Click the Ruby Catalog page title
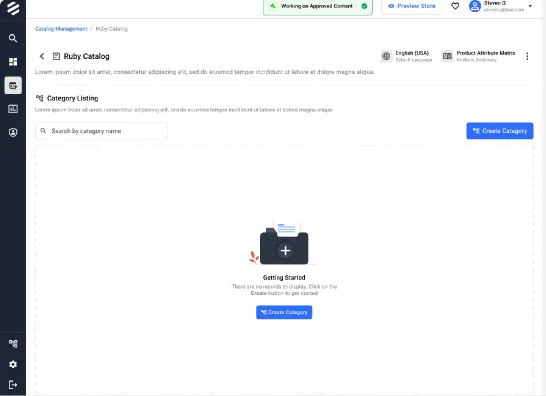The width and height of the screenshot is (546, 396). pyautogui.click(x=86, y=56)
